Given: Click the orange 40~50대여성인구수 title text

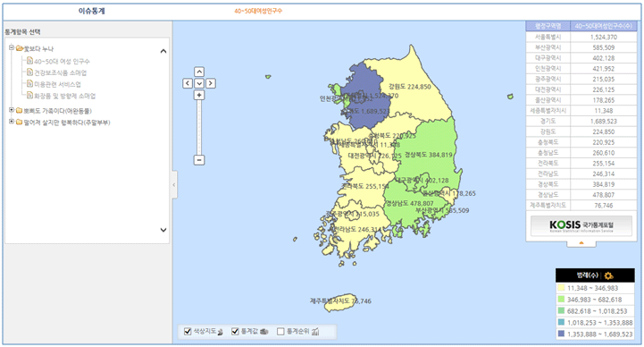Looking at the screenshot, I should coord(258,11).
